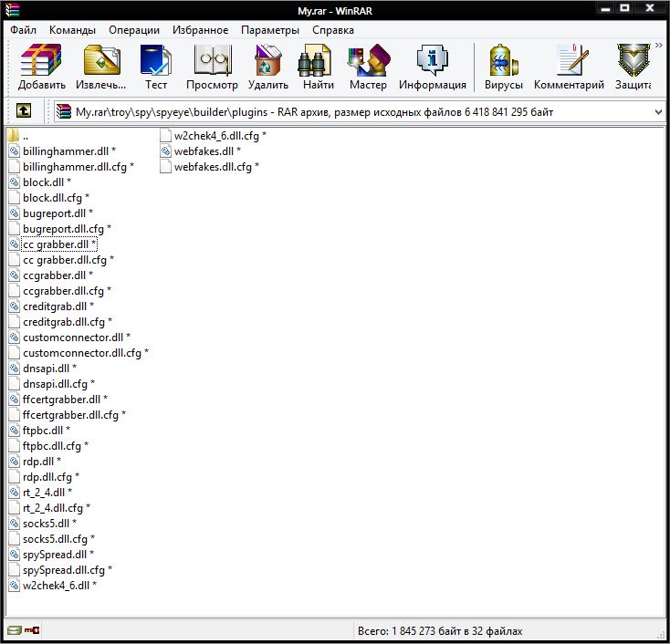Run the Тест (Test) archive tool

click(156, 67)
